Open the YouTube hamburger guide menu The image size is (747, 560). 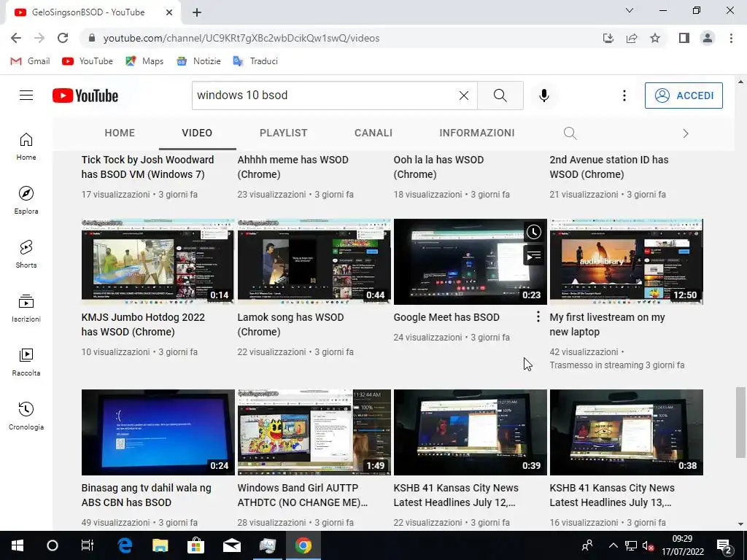click(26, 96)
